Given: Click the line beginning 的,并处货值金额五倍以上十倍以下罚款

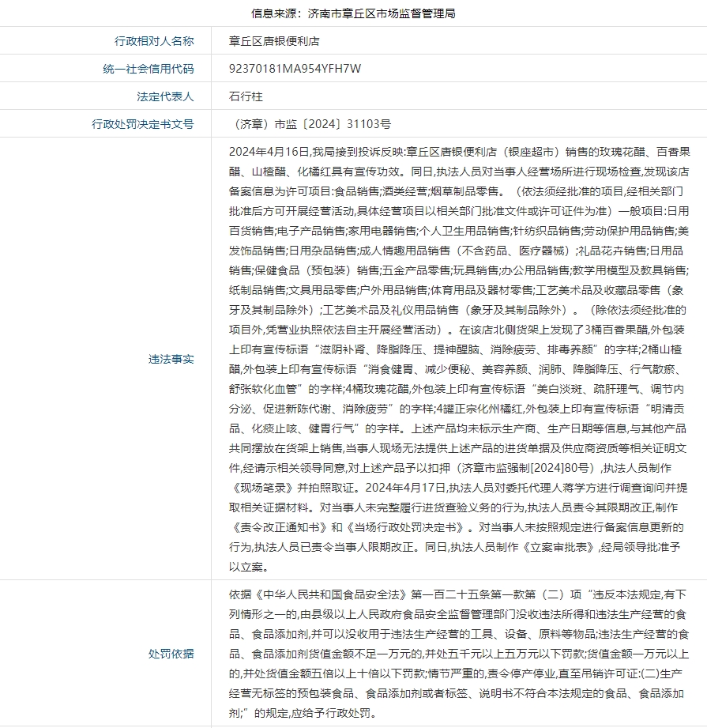Looking at the screenshot, I should click(x=456, y=673).
